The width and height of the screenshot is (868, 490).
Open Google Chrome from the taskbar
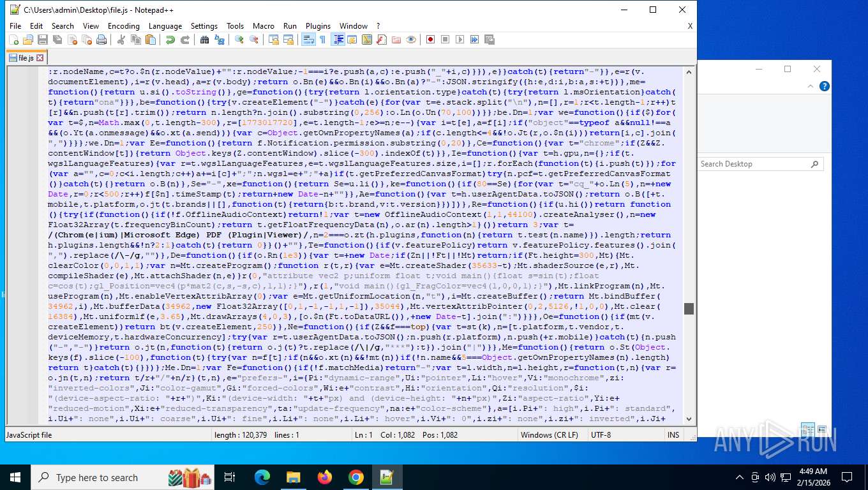(355, 477)
